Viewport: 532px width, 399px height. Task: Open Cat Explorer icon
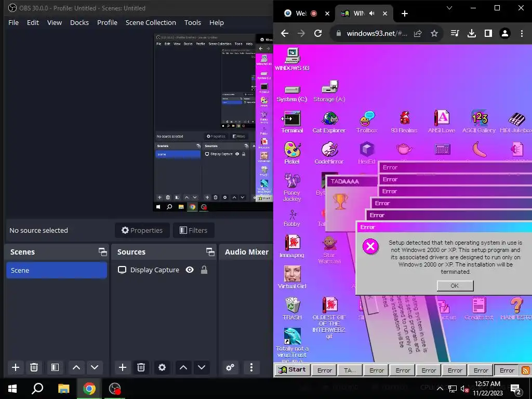[x=329, y=122]
